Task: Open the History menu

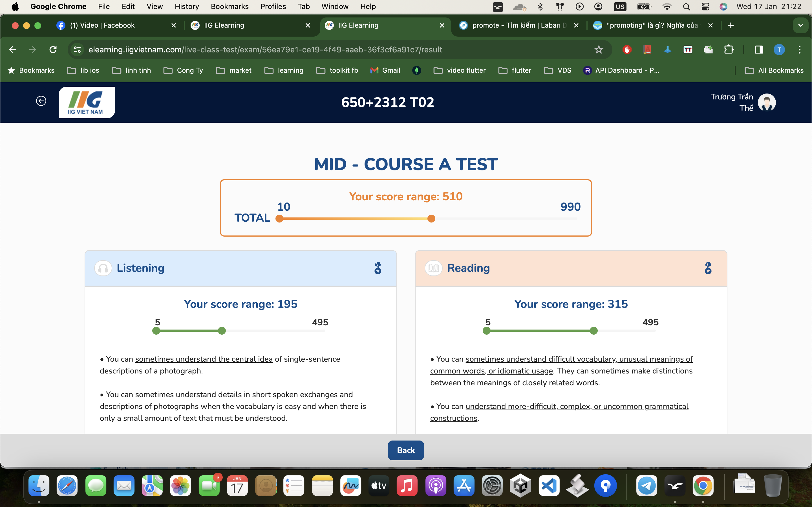Action: pos(187,7)
